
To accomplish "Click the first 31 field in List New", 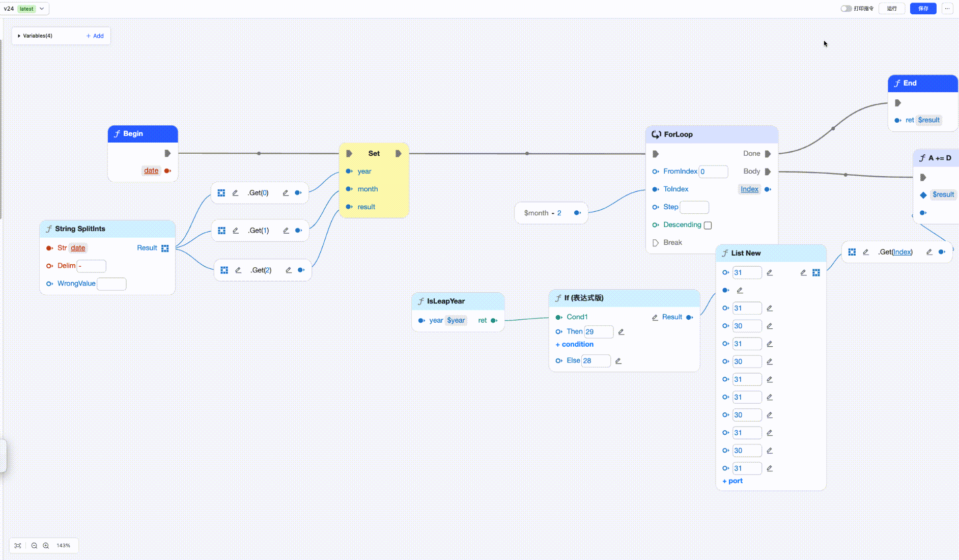I will pyautogui.click(x=747, y=272).
